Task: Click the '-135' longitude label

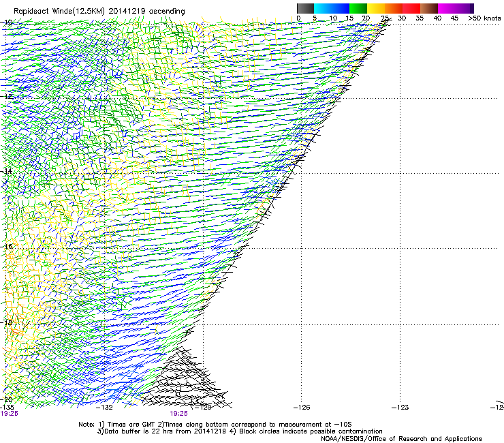Action: tap(7, 408)
